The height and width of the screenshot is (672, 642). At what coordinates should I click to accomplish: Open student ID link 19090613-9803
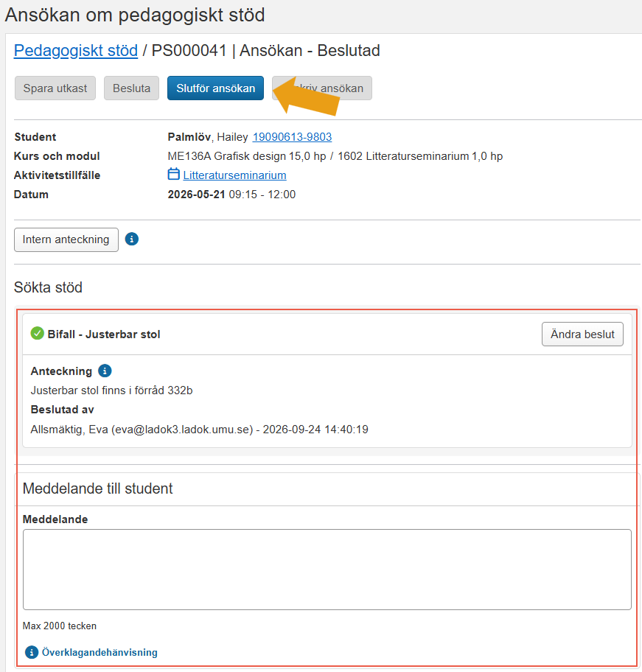coord(293,137)
